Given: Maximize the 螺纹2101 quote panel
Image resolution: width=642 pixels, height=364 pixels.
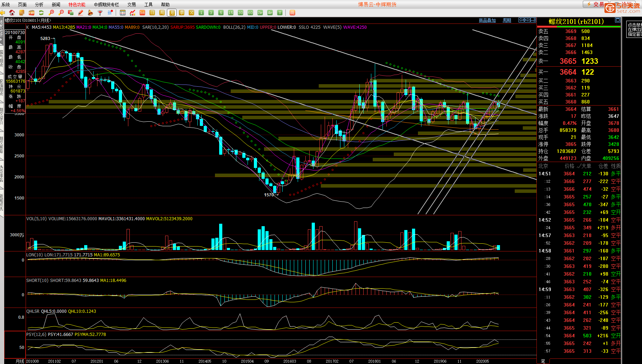Looking at the screenshot, I should (617, 20).
